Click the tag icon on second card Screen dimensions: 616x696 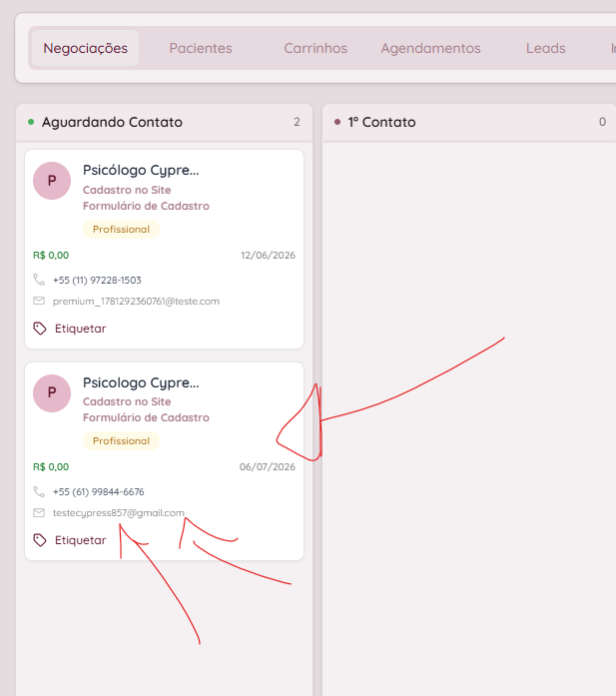(40, 540)
